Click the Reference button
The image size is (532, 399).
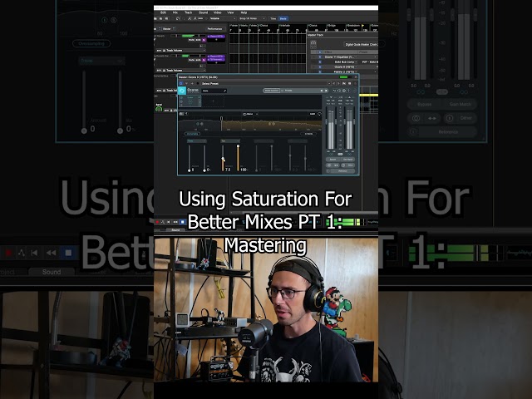(342, 171)
